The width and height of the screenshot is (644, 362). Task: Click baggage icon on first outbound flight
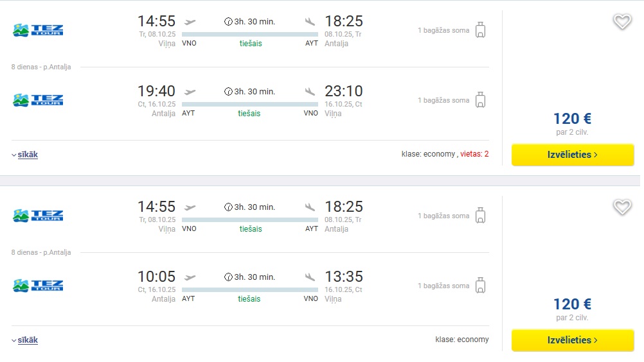[x=480, y=30]
